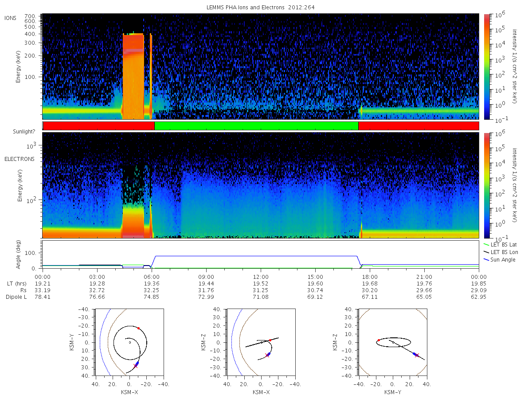Click the electrons intensity color bar
532x399 pixels.
click(x=486, y=185)
